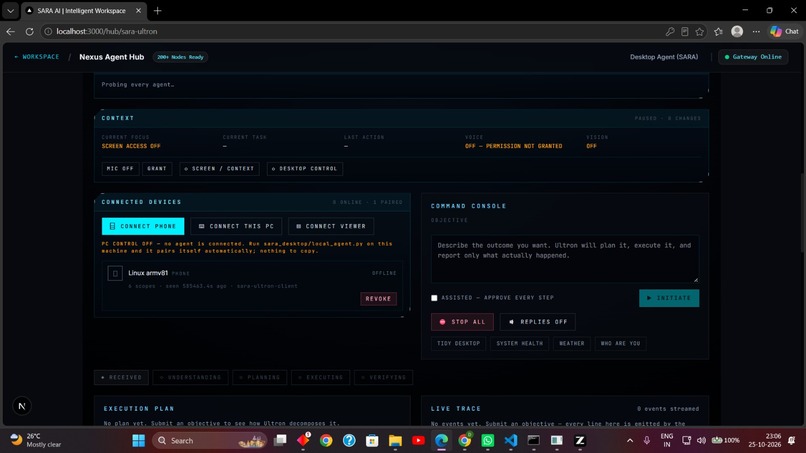Click the Planning stage tab

tap(260, 377)
